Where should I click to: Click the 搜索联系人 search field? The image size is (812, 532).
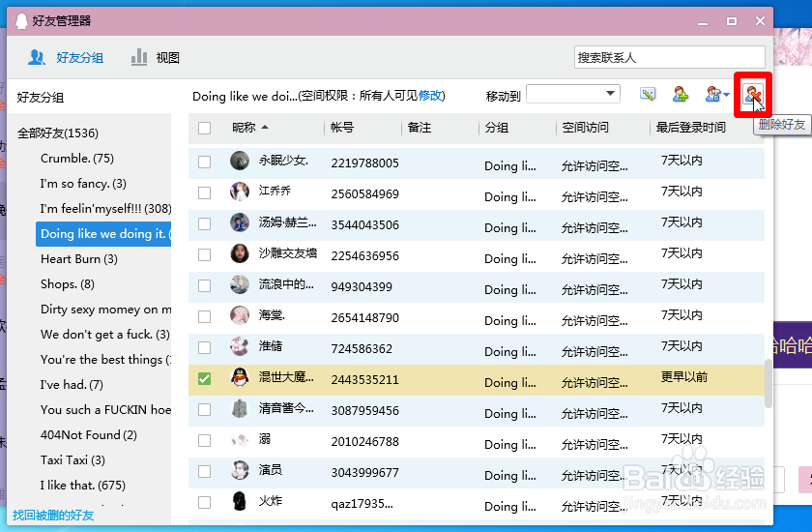pyautogui.click(x=669, y=57)
